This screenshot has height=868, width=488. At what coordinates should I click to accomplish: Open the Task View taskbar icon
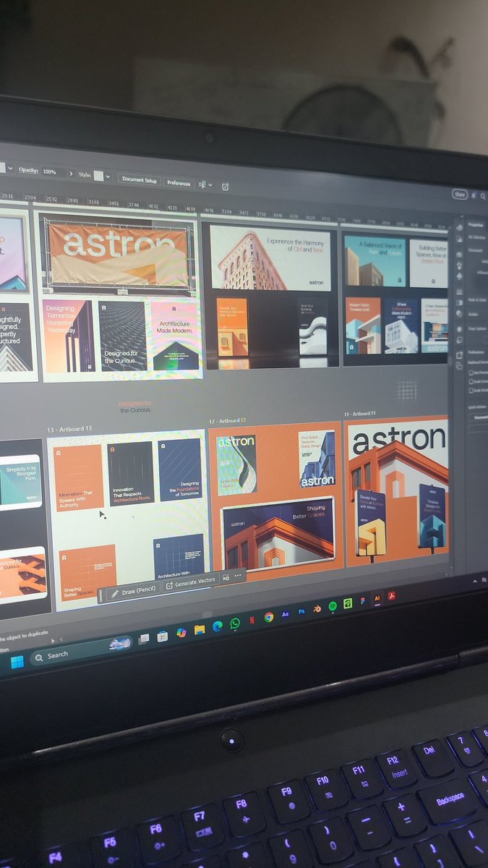pyautogui.click(x=145, y=639)
